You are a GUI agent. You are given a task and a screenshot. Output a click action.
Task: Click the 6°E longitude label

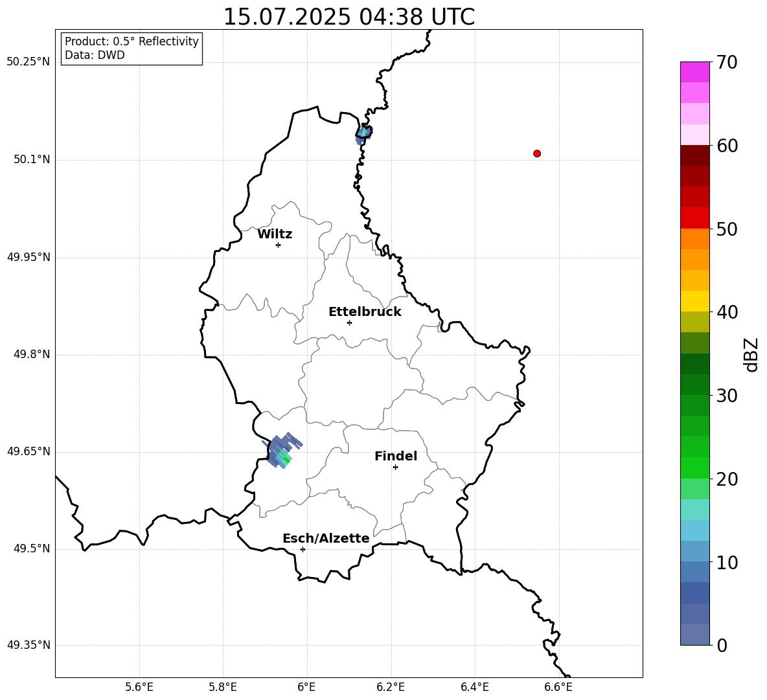point(306,687)
